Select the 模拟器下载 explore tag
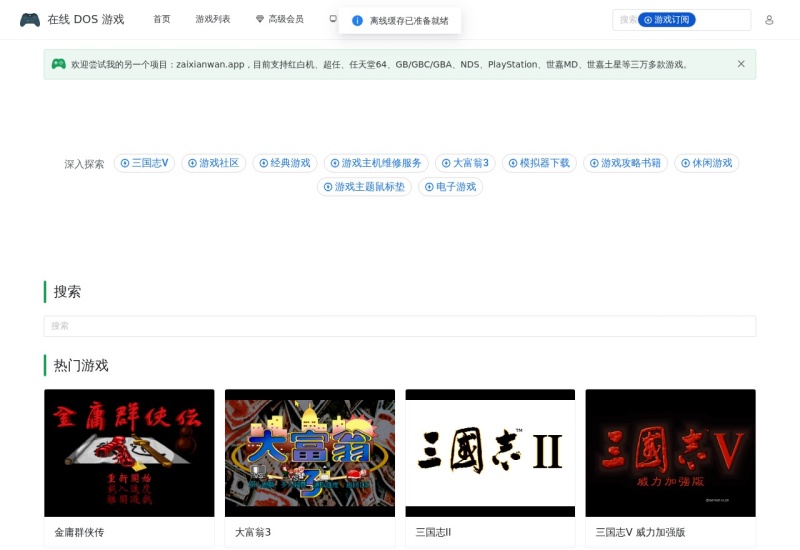The height and width of the screenshot is (550, 800). point(539,163)
